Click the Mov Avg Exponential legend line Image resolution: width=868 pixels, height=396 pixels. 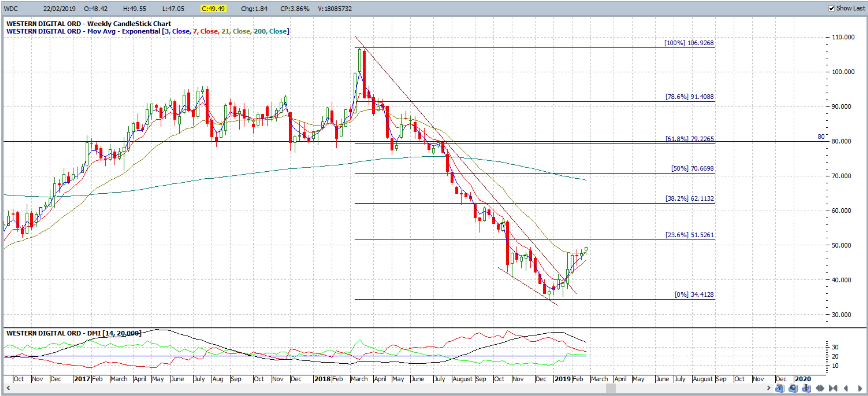[x=148, y=31]
